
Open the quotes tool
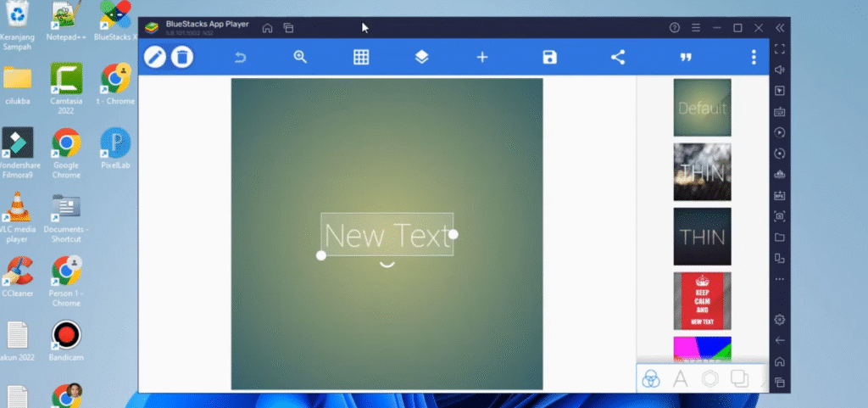(685, 57)
